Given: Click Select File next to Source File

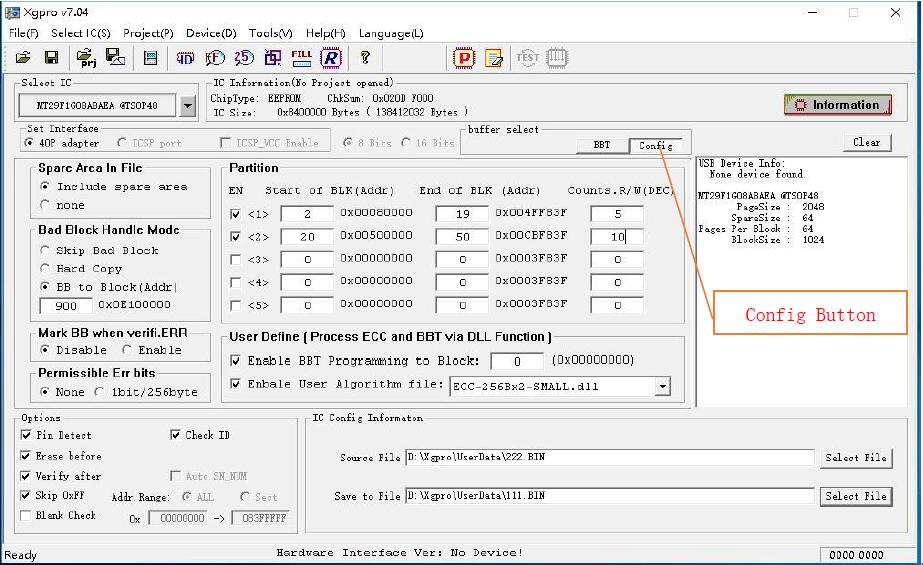Looking at the screenshot, I should click(x=856, y=458).
